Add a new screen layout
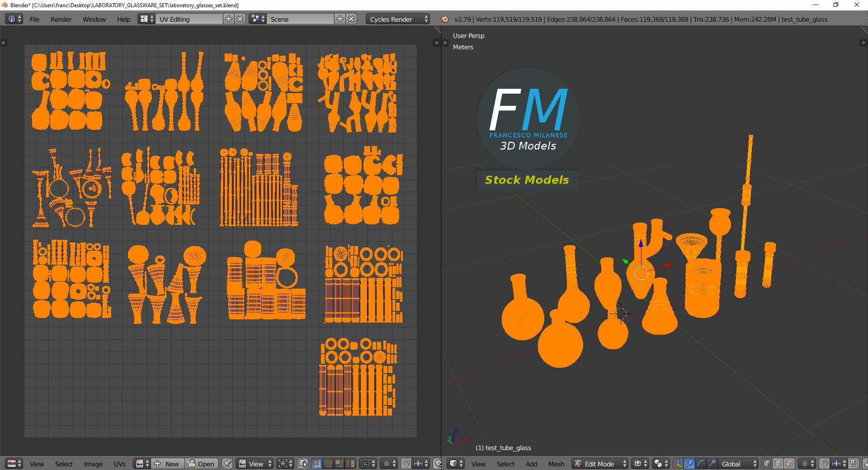The height and width of the screenshot is (470, 868). point(229,19)
